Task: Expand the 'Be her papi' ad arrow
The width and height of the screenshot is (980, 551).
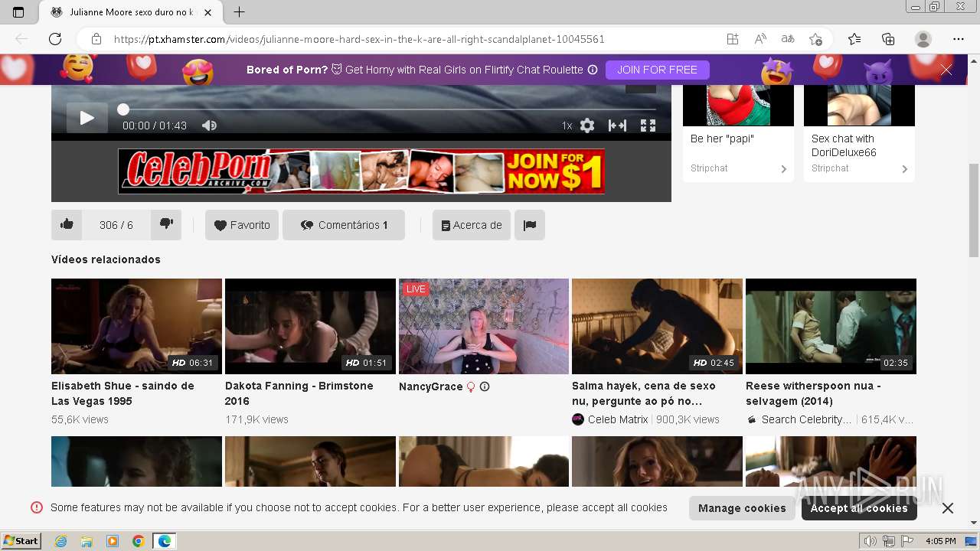Action: pos(783,169)
